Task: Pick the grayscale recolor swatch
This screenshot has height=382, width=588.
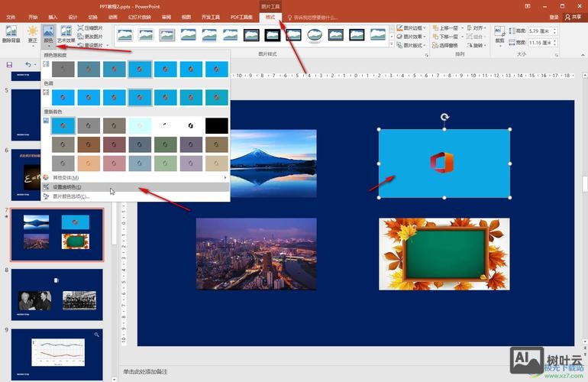Action: 89,125
